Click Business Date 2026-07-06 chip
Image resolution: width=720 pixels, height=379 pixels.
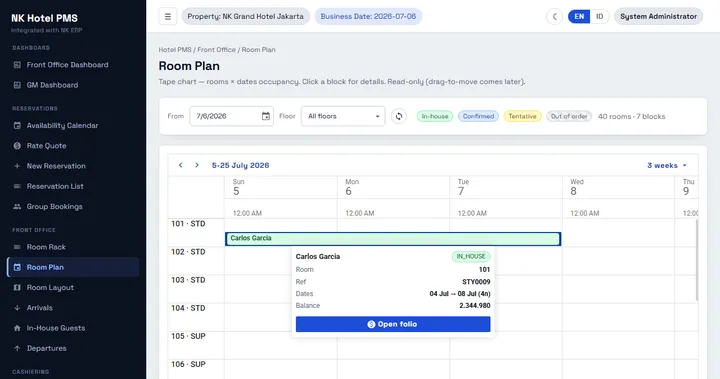368,17
